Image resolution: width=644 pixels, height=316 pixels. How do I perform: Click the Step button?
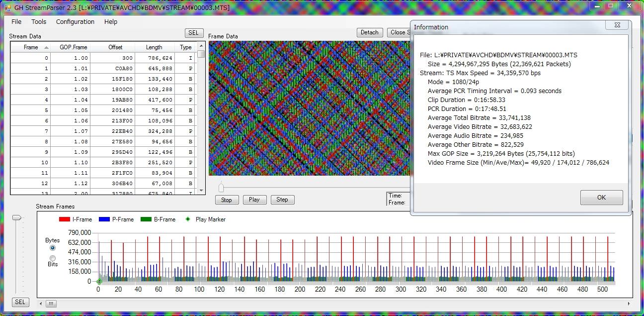(282, 200)
